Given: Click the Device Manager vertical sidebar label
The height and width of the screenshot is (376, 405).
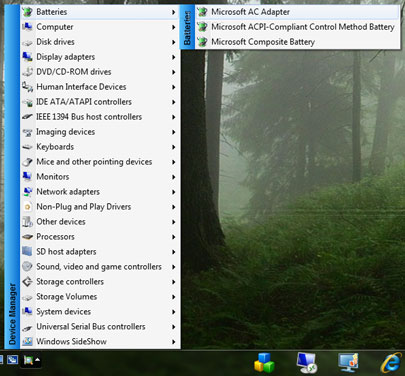Looking at the screenshot, I should coord(12,314).
